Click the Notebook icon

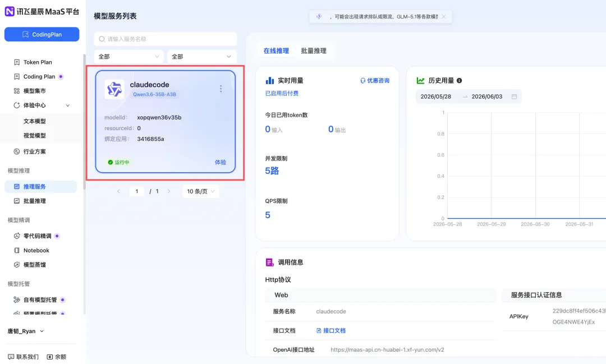17,250
